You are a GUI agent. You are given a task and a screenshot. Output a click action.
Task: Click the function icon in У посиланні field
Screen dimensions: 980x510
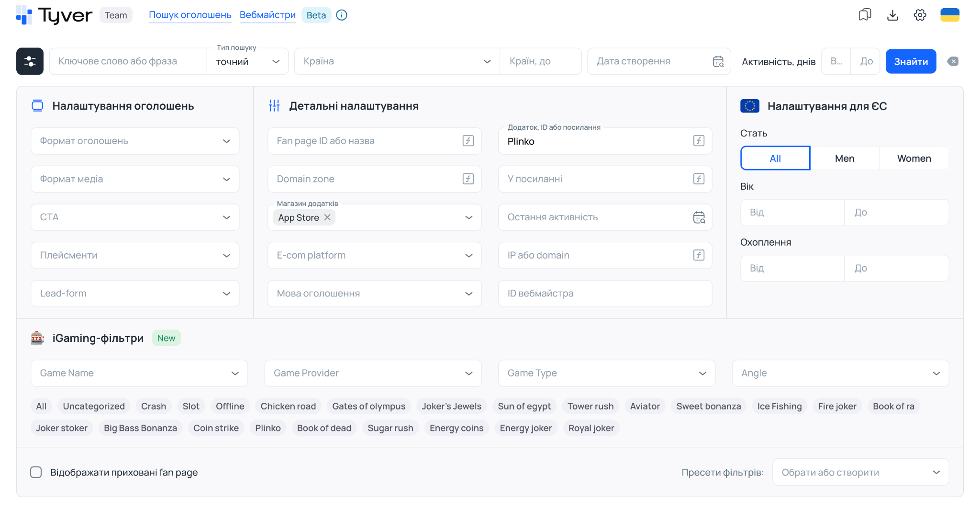[699, 179]
